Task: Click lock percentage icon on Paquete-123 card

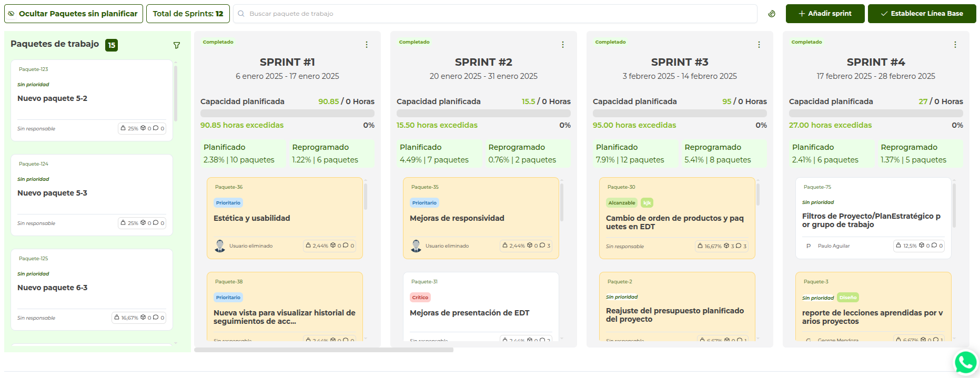Action: 123,128
